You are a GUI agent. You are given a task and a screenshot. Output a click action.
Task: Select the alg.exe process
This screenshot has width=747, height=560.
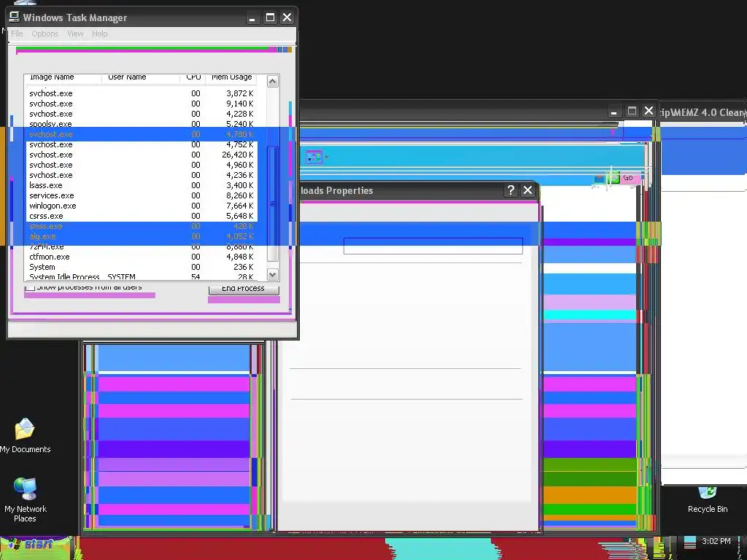142,237
